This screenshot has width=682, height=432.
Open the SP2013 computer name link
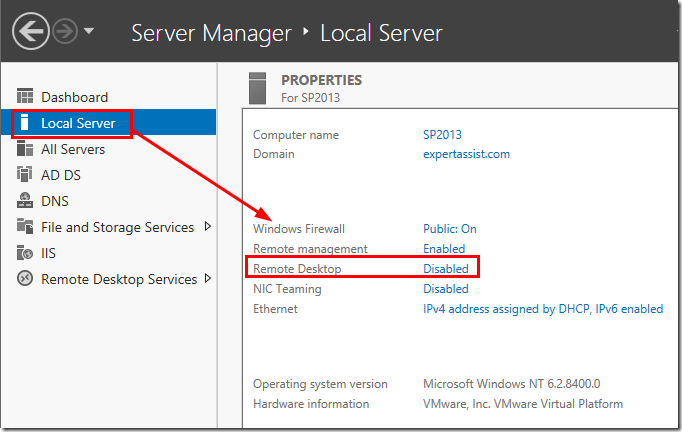tap(442, 135)
